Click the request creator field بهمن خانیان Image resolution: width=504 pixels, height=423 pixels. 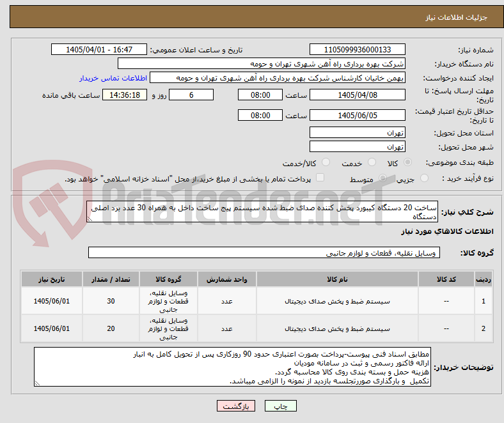click(x=278, y=78)
